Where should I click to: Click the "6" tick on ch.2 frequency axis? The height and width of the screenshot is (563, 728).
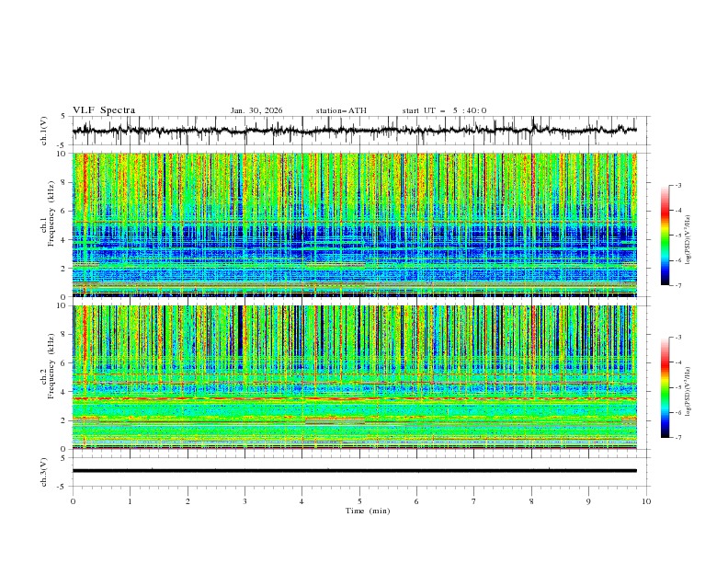coord(65,362)
